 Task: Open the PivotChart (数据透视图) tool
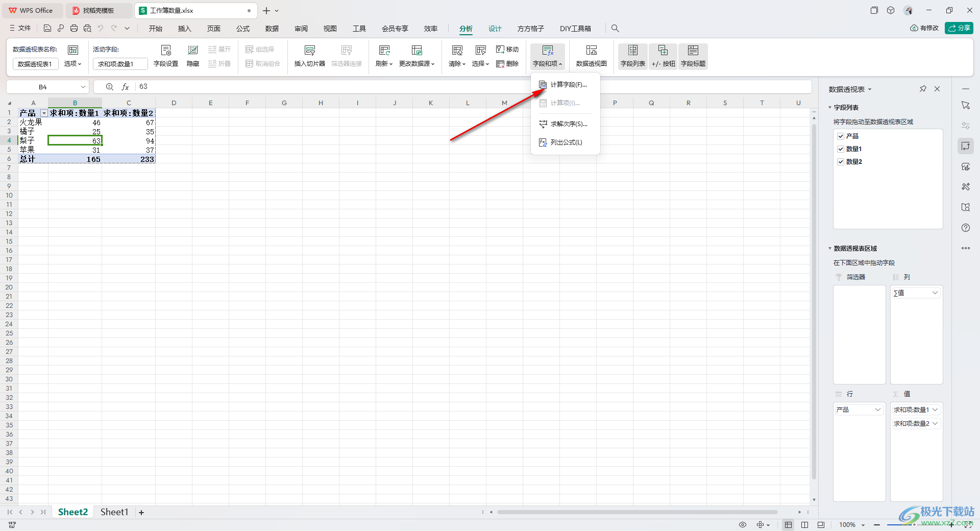(x=591, y=56)
